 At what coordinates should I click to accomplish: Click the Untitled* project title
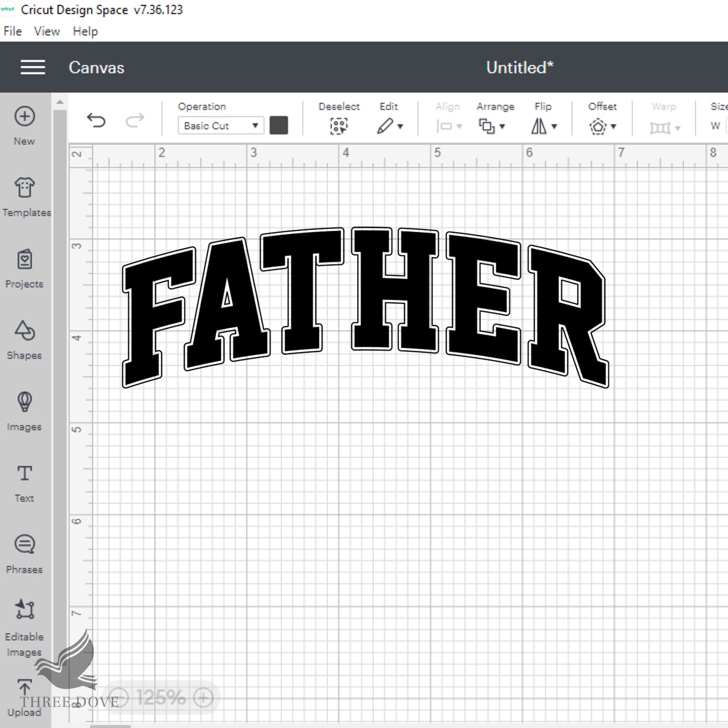point(520,68)
